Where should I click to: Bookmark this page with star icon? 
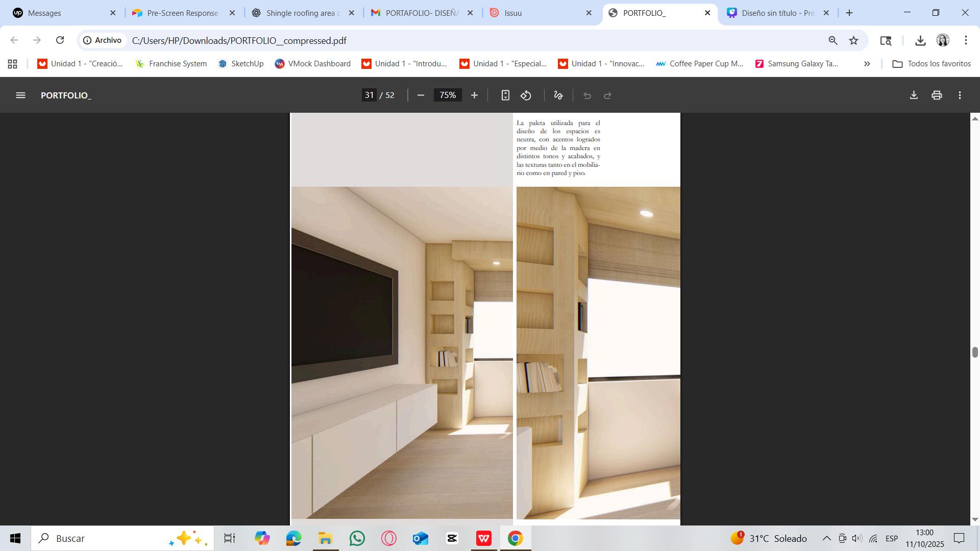click(x=854, y=40)
